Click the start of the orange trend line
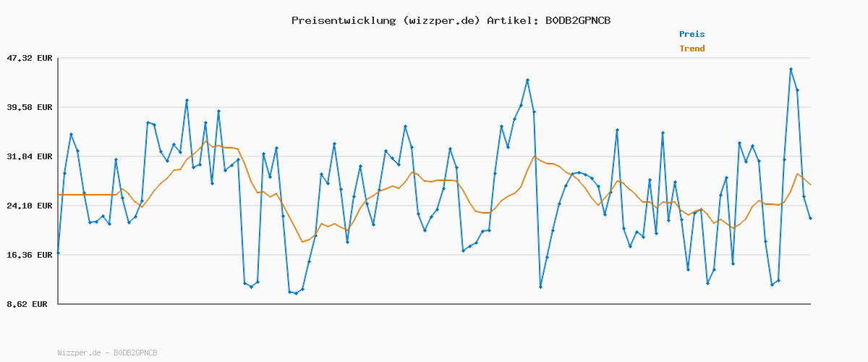The height and width of the screenshot is (362, 868). pyautogui.click(x=59, y=195)
